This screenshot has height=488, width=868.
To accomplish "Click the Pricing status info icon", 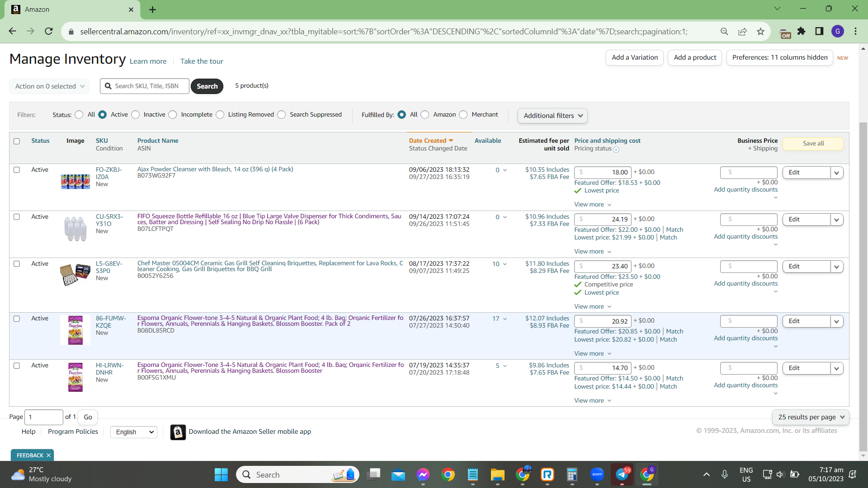I will point(616,149).
